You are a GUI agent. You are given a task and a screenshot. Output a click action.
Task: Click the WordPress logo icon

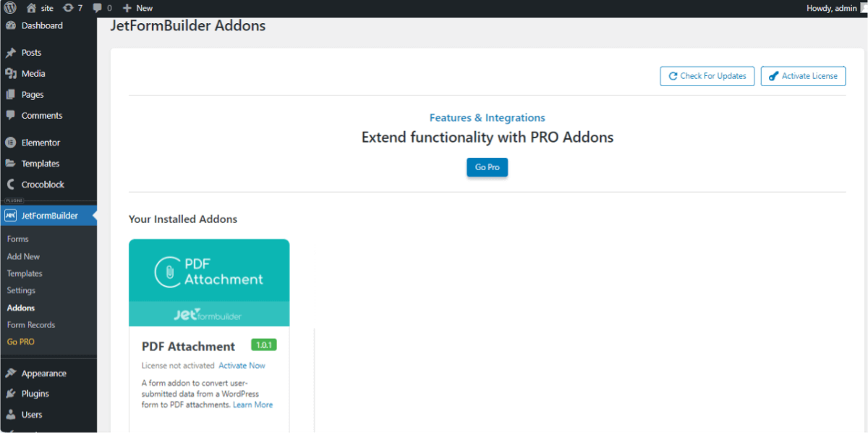[x=10, y=8]
